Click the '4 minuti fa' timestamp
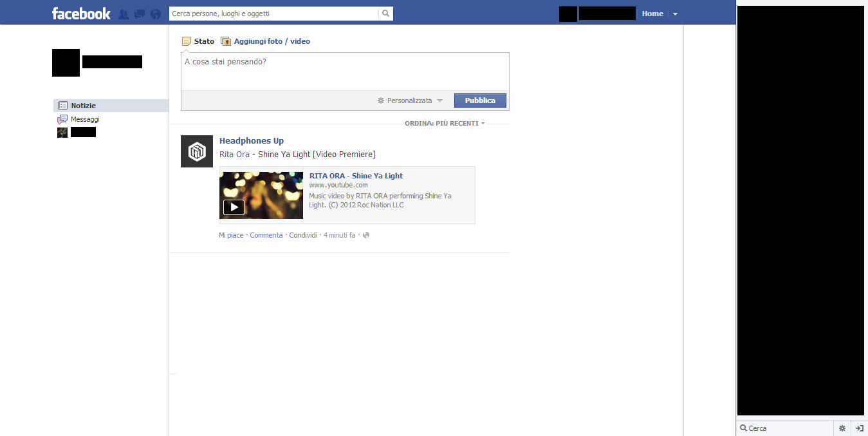The width and height of the screenshot is (868, 436). [340, 235]
